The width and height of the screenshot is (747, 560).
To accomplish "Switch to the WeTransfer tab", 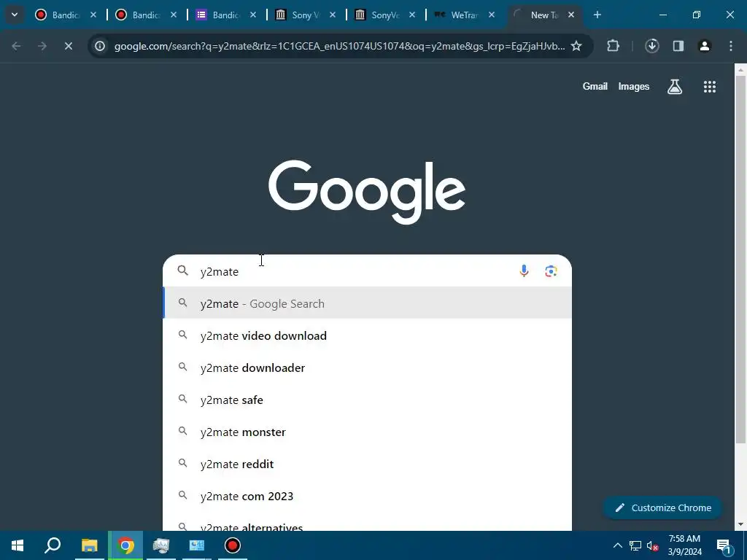I will tap(464, 15).
